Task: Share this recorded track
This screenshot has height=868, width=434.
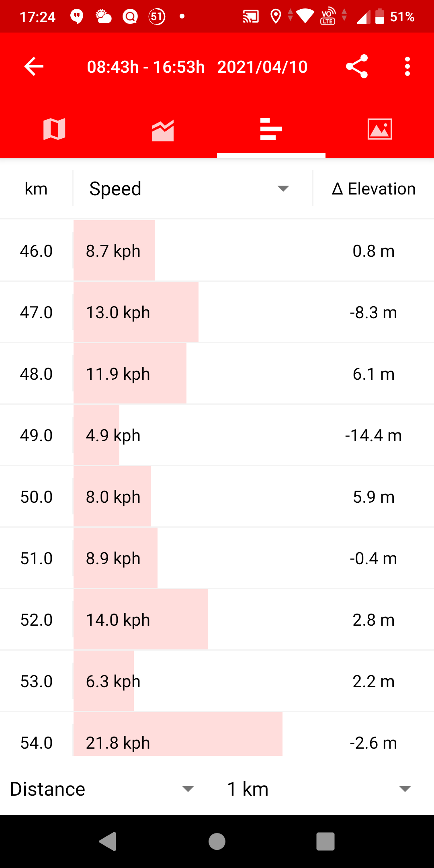Action: tap(357, 67)
